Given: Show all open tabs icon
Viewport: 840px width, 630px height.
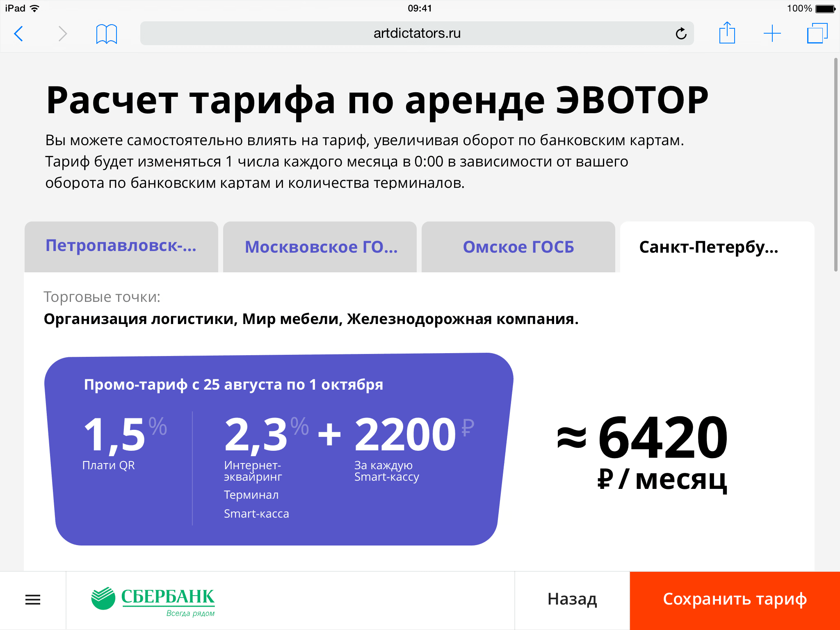Looking at the screenshot, I should coord(817,34).
